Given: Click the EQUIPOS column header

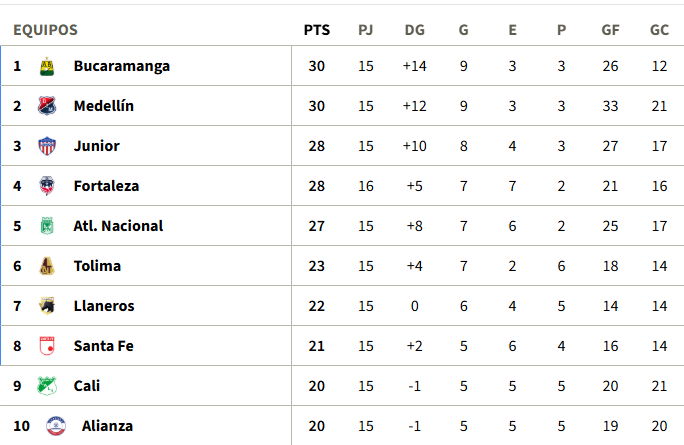Looking at the screenshot, I should pyautogui.click(x=45, y=30).
